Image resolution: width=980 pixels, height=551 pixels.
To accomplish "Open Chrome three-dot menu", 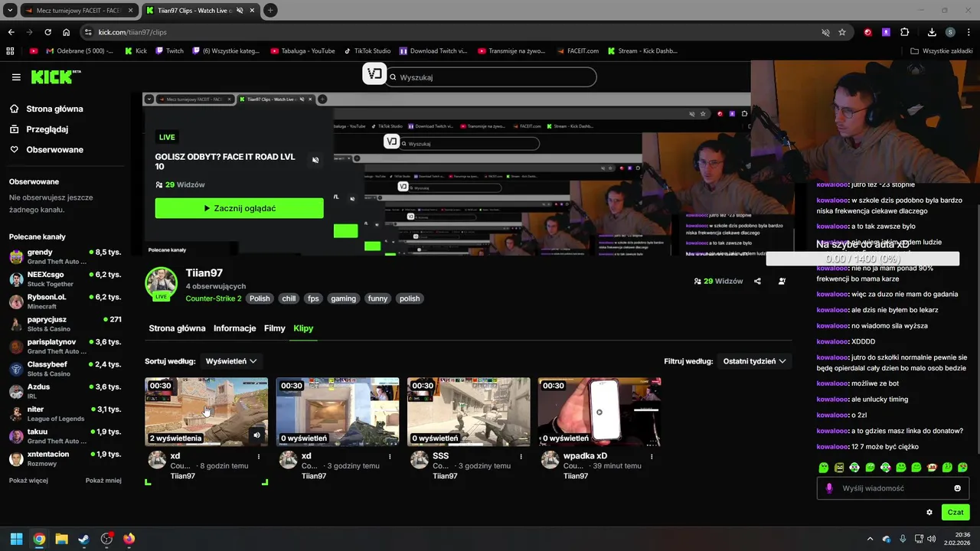I will 968,32.
